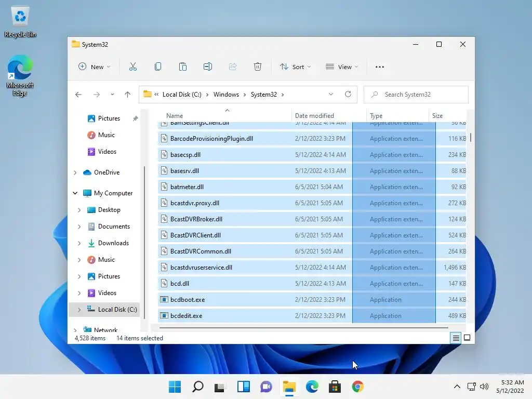The width and height of the screenshot is (532, 399).
Task: Expand the Downloads tree node
Action: tap(79, 243)
